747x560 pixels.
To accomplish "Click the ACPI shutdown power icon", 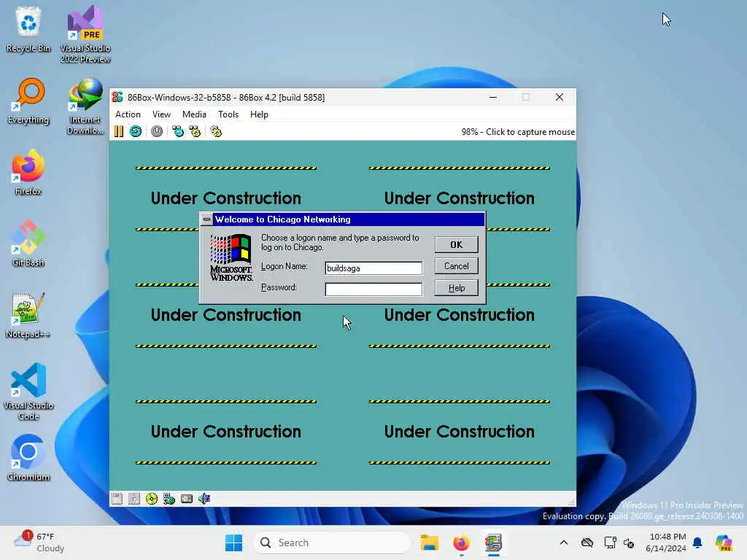I will [x=157, y=131].
